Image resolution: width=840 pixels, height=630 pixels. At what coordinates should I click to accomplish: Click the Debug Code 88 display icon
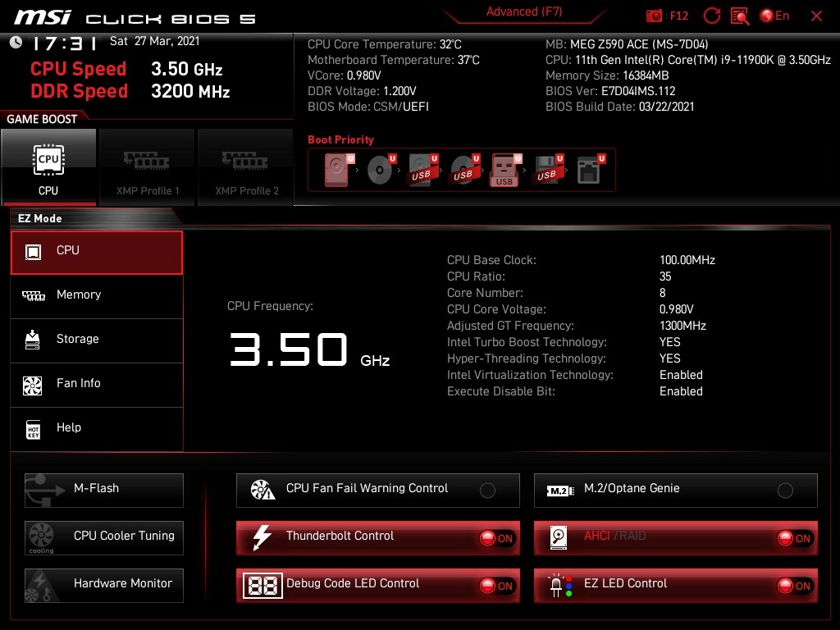tap(262, 586)
